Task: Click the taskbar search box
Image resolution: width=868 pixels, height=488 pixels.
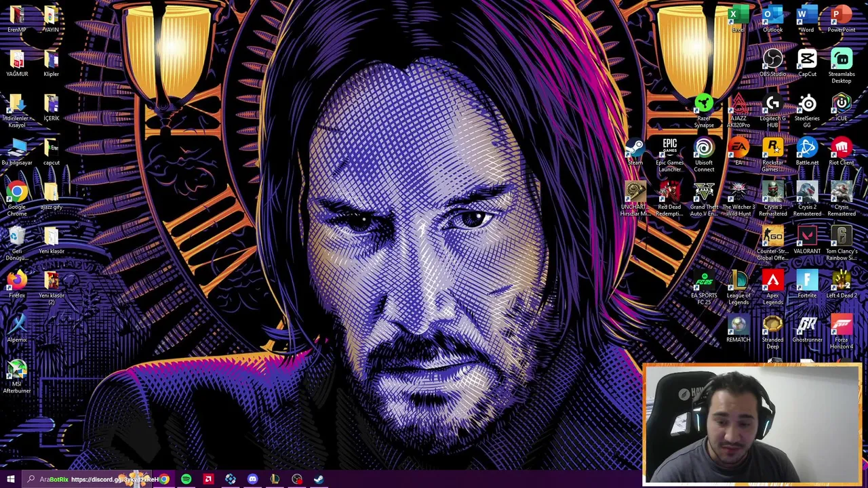Action: click(88, 479)
